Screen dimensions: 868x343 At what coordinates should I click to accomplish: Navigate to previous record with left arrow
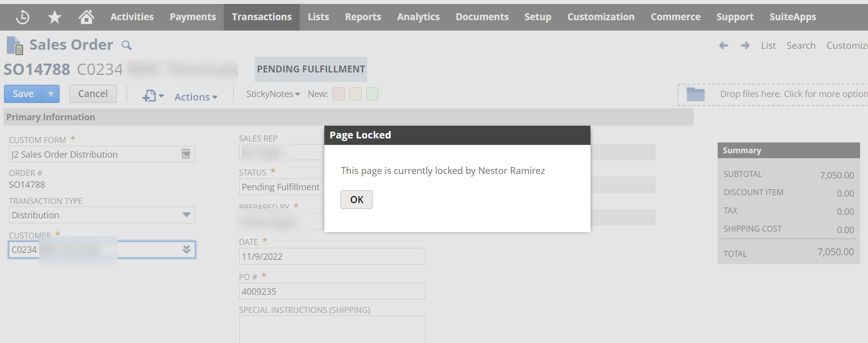723,45
